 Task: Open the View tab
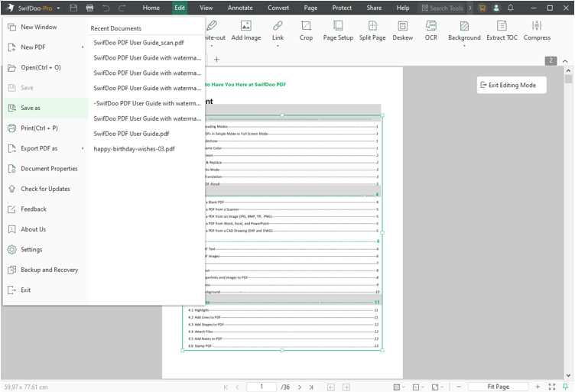(206, 8)
